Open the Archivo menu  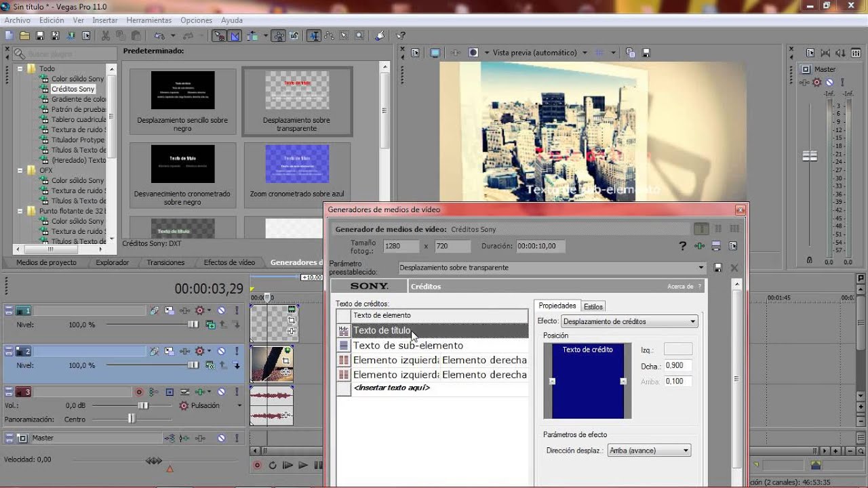(x=17, y=20)
